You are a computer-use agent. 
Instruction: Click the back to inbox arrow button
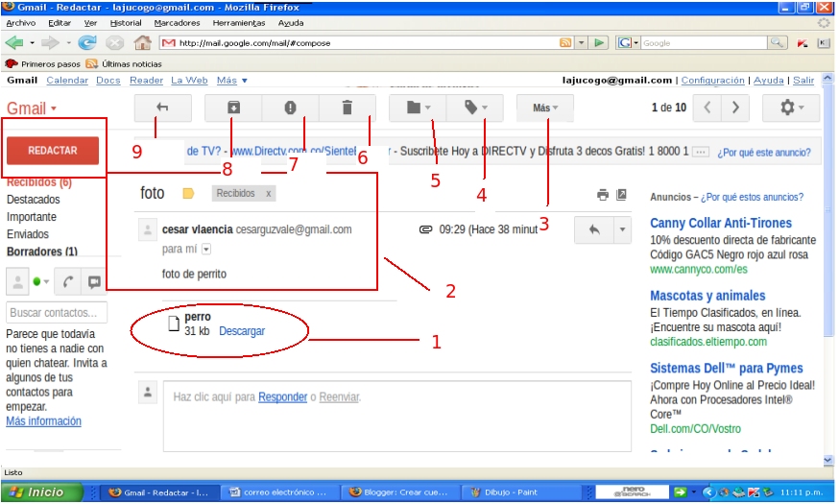(x=162, y=108)
